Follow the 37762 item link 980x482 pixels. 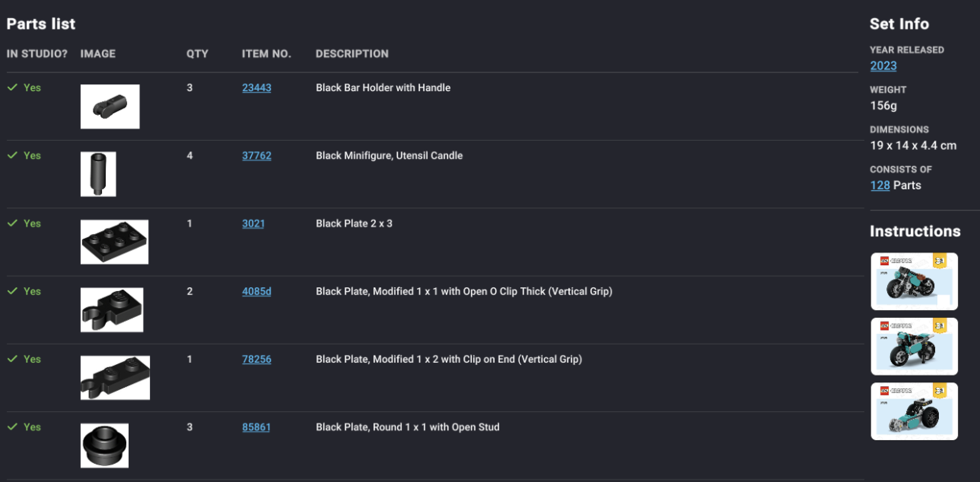pos(256,155)
